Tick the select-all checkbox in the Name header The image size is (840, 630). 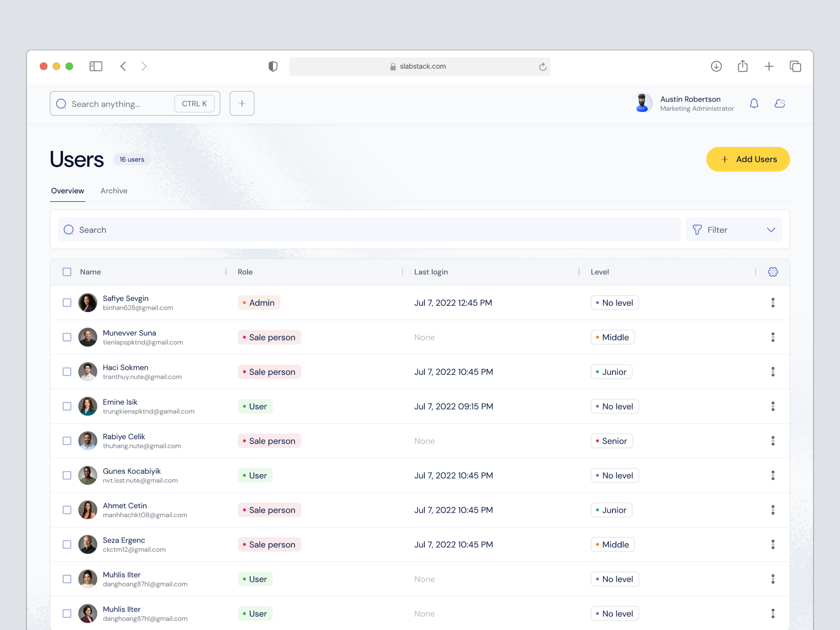[x=67, y=272]
